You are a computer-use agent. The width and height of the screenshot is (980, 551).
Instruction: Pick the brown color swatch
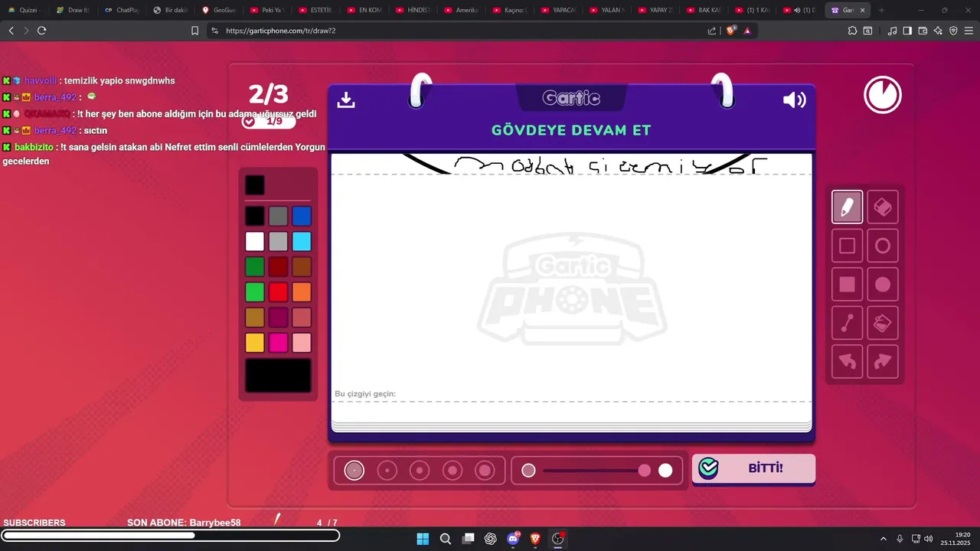tap(302, 267)
